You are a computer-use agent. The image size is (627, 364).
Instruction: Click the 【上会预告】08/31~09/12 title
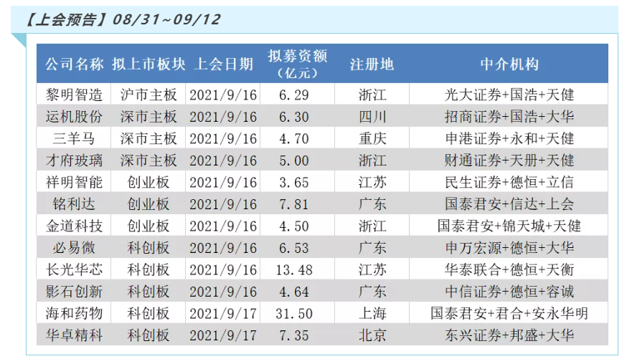tap(123, 19)
